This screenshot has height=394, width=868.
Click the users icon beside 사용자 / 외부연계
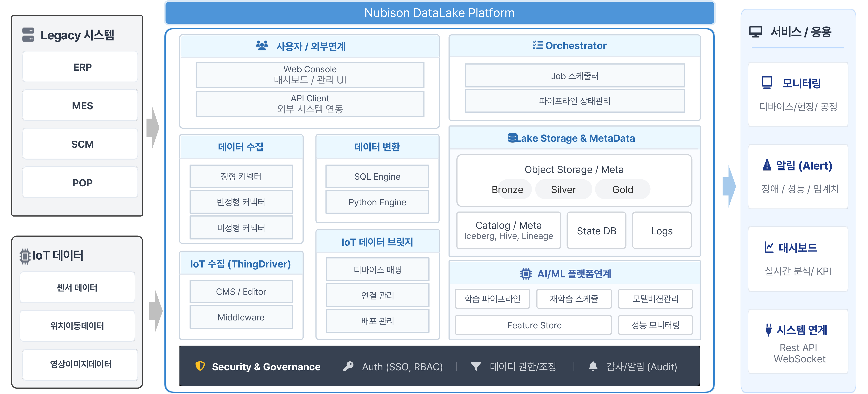point(262,46)
